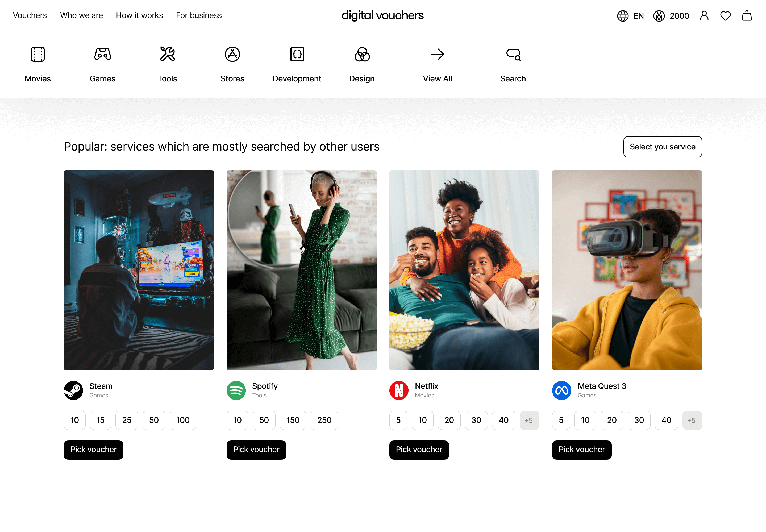Expand the +5 extra denominations for Meta Quest 3
Image resolution: width=766 pixels, height=532 pixels.
692,420
